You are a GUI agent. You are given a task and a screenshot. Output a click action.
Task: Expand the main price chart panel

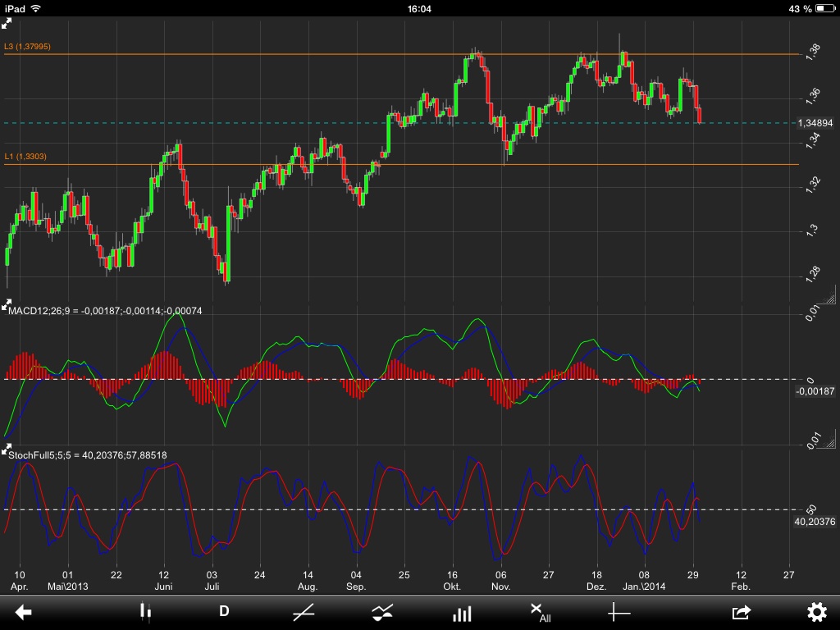pyautogui.click(x=7, y=23)
